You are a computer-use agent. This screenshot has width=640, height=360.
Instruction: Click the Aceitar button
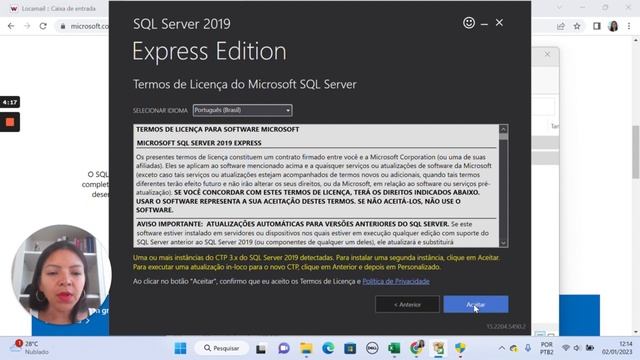pos(476,304)
